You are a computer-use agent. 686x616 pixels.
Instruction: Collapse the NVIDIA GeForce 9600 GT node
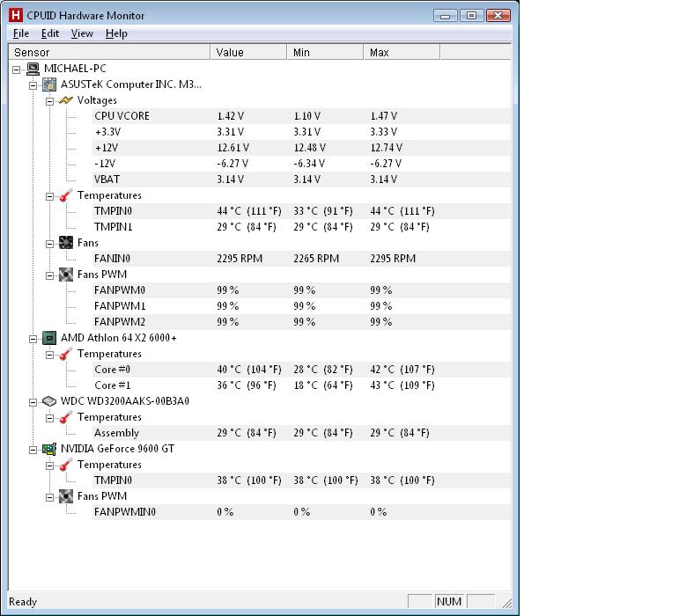pyautogui.click(x=33, y=450)
